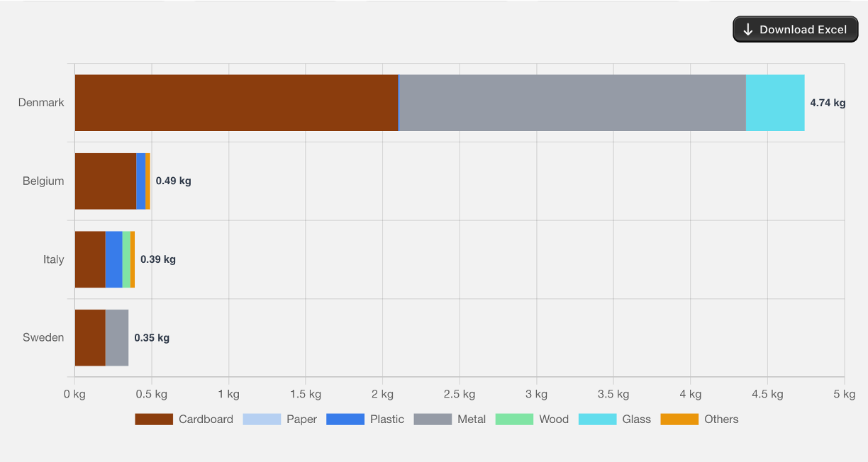Toggle the Metal series via its legend label
The width and height of the screenshot is (868, 462).
(472, 419)
